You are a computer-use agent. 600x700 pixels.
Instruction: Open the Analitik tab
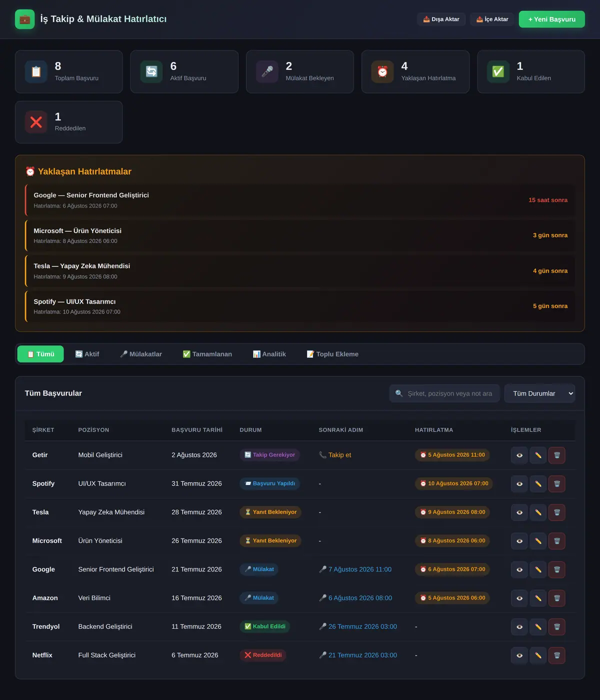269,354
